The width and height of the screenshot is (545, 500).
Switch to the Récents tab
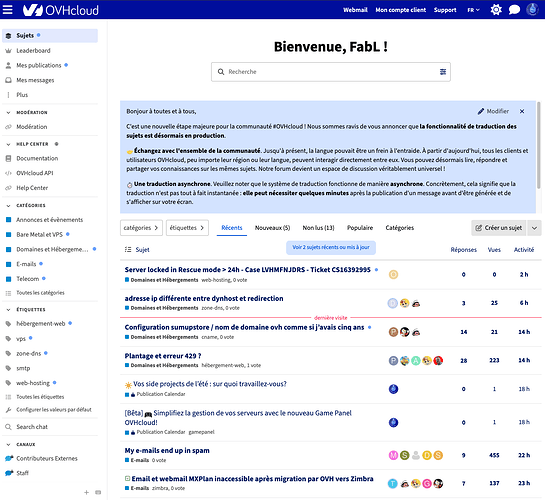(231, 228)
